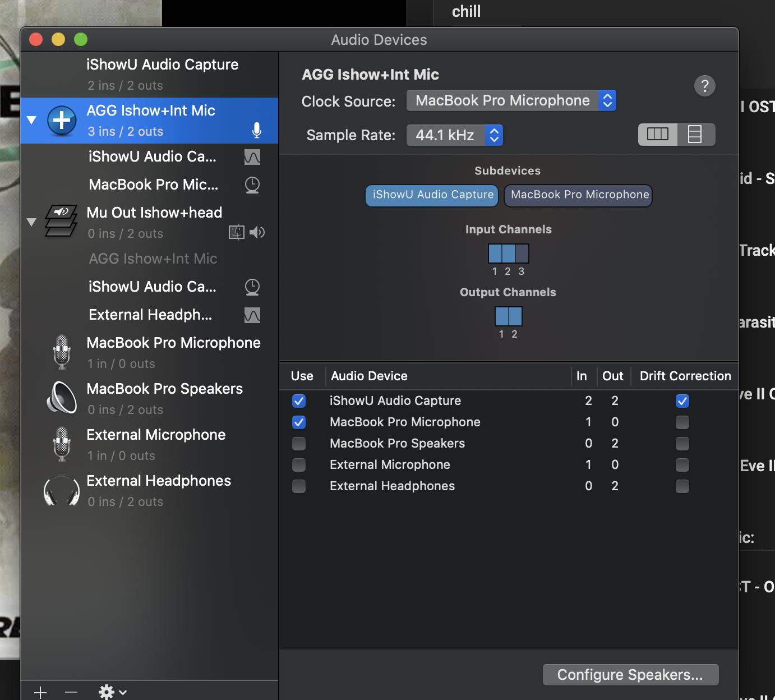Click the chill tab in background window
Viewport: 775px width, 700px height.
[467, 12]
